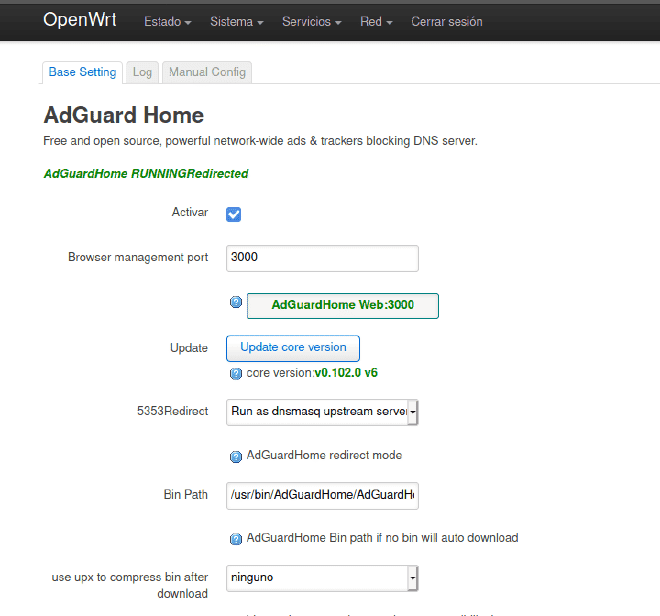Click Update core version button
The height and width of the screenshot is (616, 660).
[293, 348]
